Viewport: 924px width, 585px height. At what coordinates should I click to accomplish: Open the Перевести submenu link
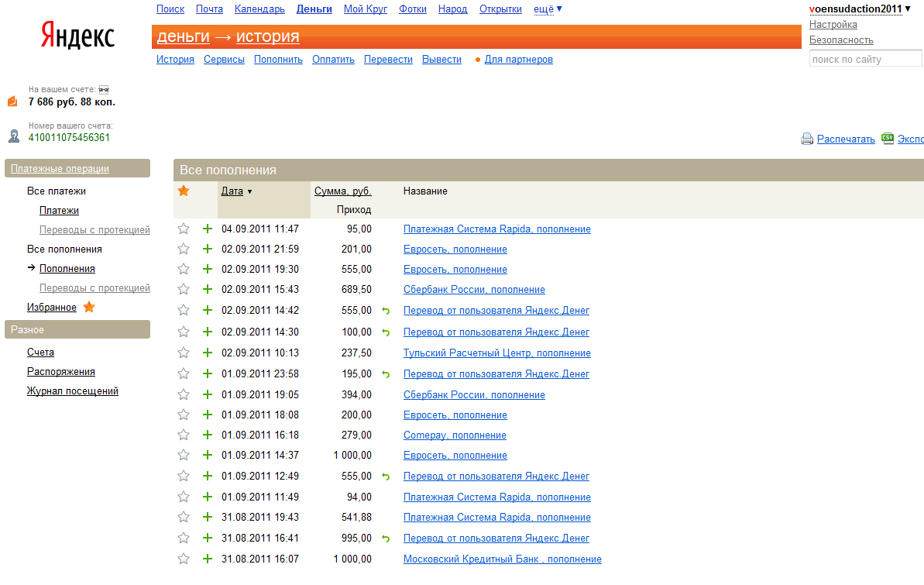388,59
